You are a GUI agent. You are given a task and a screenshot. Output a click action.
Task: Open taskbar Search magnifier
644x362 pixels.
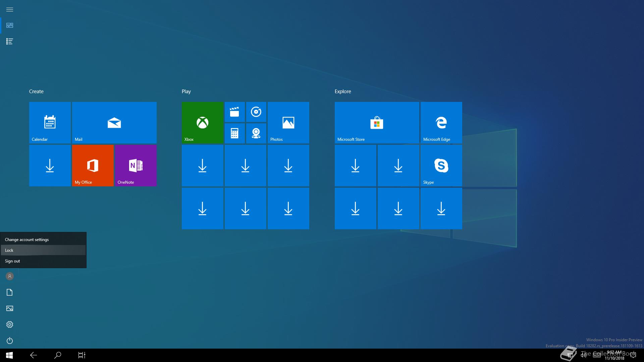(x=58, y=355)
